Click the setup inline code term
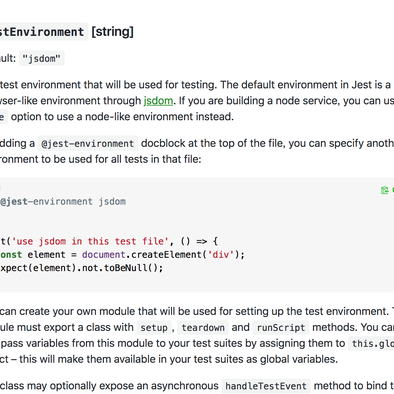The width and height of the screenshot is (394, 394). pyautogui.click(x=154, y=328)
